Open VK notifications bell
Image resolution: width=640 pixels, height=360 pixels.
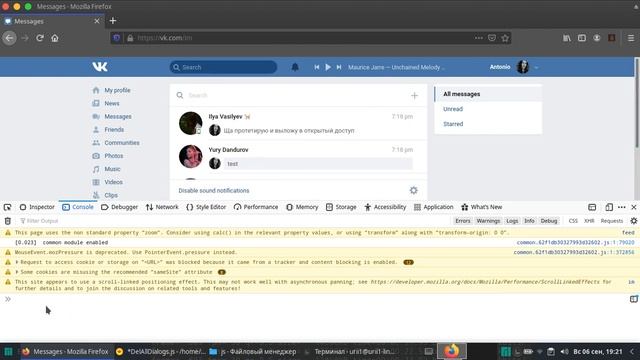(295, 67)
